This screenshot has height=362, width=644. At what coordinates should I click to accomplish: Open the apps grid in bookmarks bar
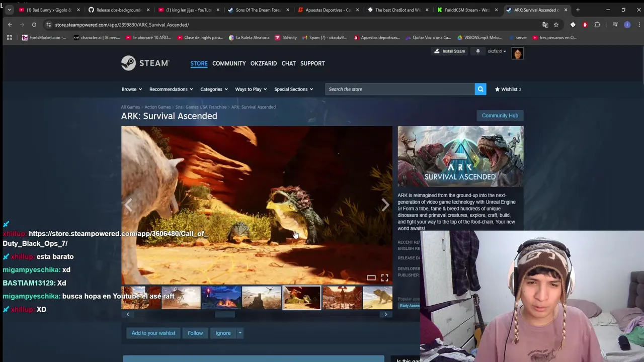[9, 38]
